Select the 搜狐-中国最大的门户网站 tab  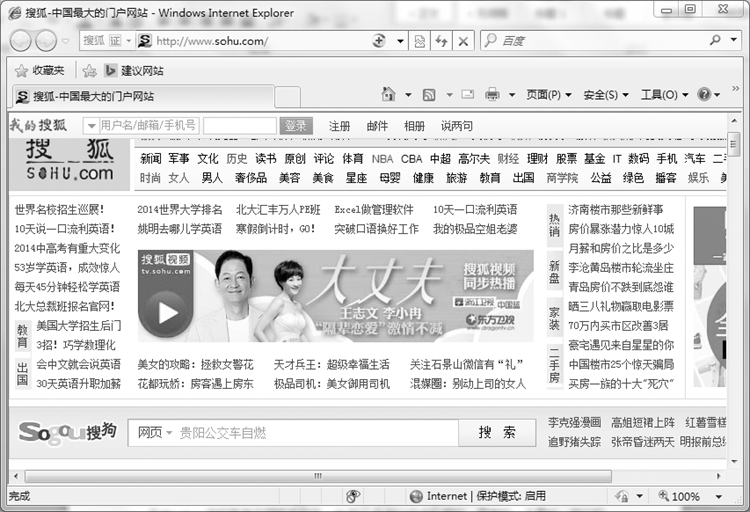pos(143,96)
